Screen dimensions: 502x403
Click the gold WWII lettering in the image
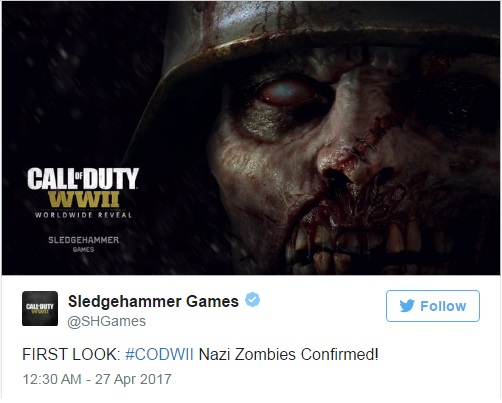point(83,199)
